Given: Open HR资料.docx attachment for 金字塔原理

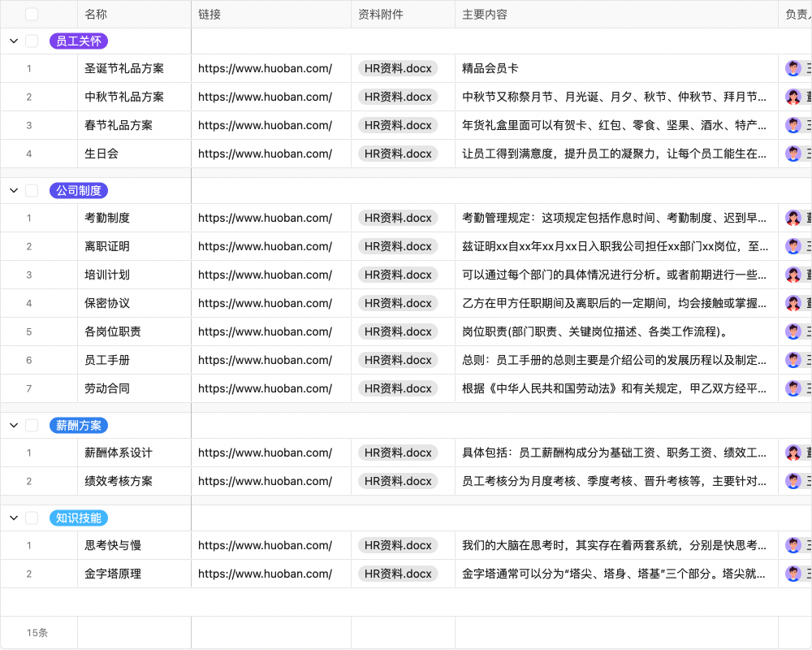Looking at the screenshot, I should 397,574.
